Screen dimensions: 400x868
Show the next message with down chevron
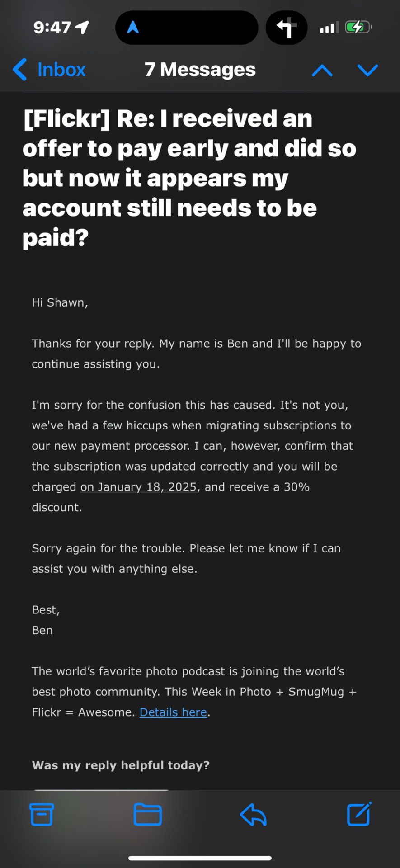tap(367, 70)
